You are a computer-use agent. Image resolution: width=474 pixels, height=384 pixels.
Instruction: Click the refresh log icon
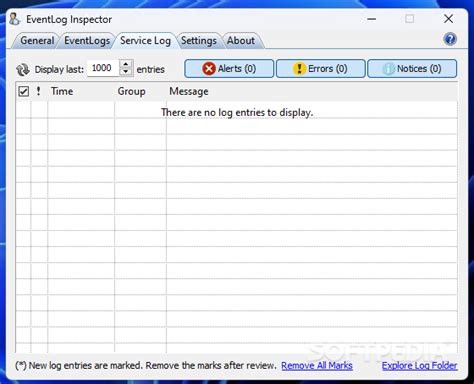(23, 69)
